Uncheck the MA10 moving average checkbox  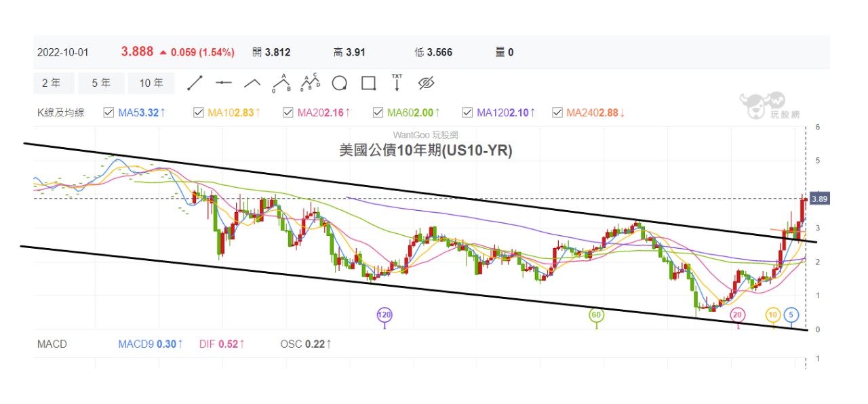[199, 113]
